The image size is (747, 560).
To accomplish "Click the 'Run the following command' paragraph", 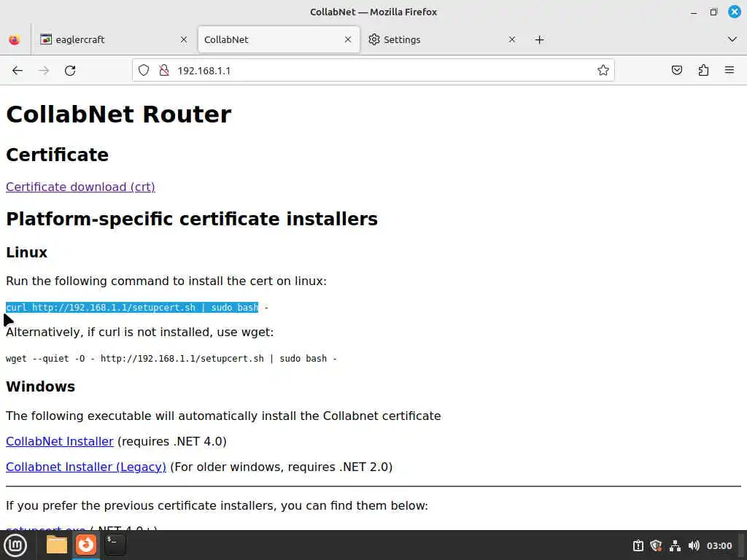I will pyautogui.click(x=166, y=281).
